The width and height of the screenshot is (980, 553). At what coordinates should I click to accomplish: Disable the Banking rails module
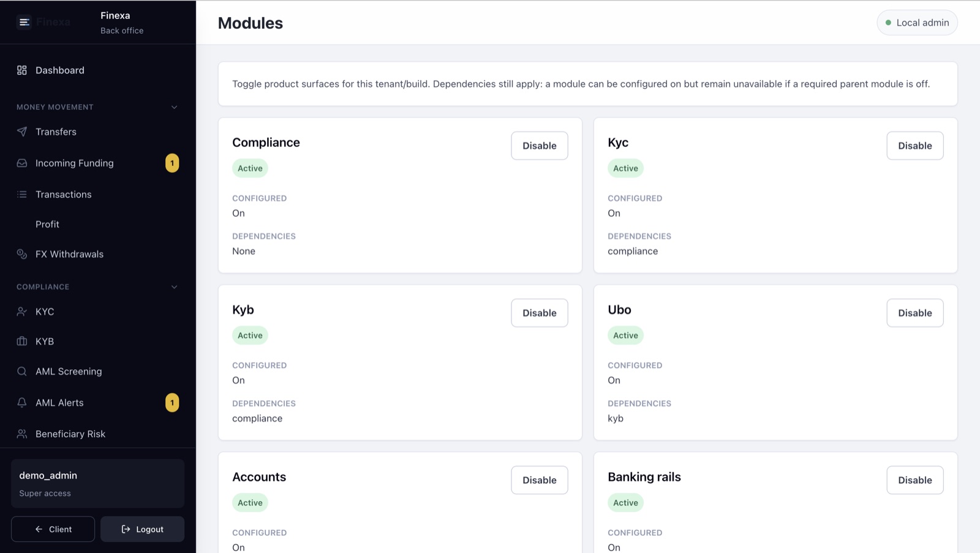[x=915, y=480]
